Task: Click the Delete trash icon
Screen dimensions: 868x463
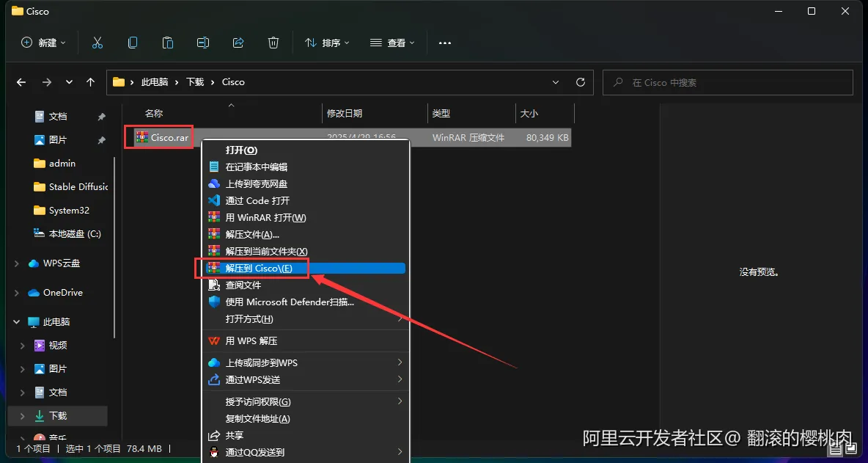Action: click(x=273, y=43)
